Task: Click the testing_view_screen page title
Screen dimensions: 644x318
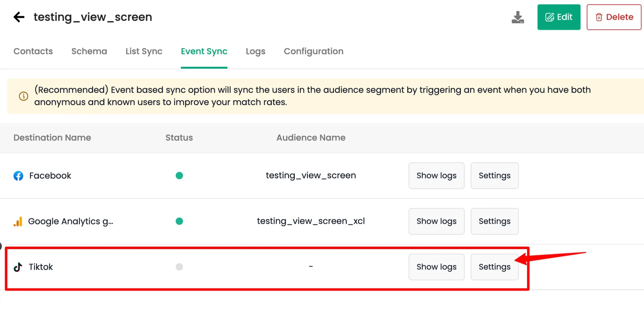Action: point(93,17)
